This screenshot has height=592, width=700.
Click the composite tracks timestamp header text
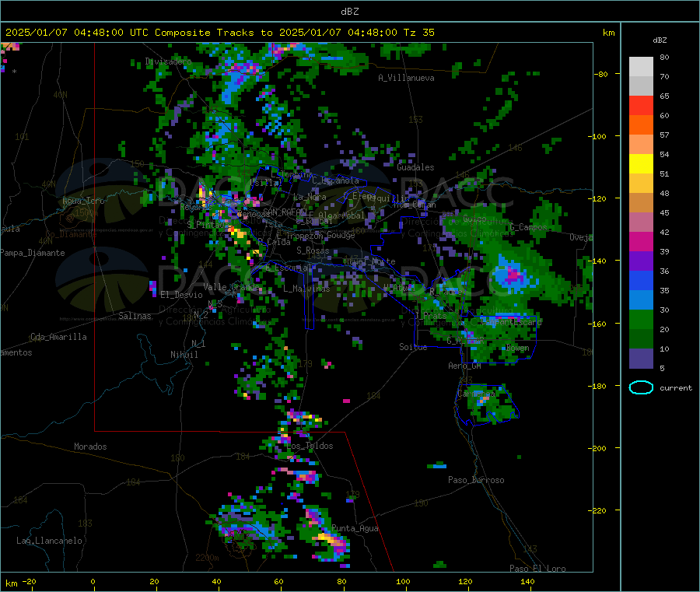tap(219, 33)
